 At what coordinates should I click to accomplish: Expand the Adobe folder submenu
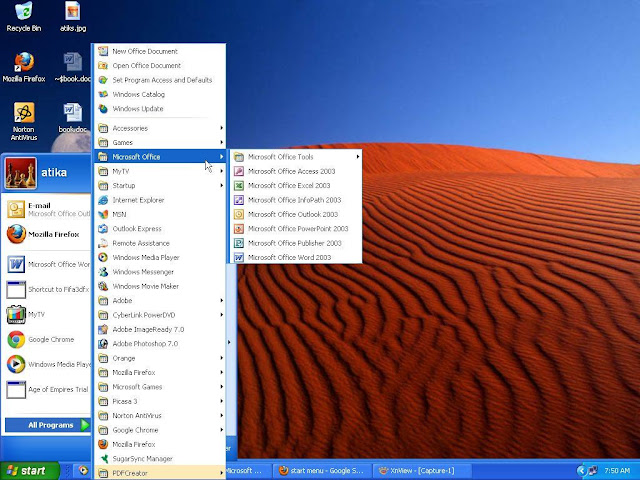[x=160, y=300]
